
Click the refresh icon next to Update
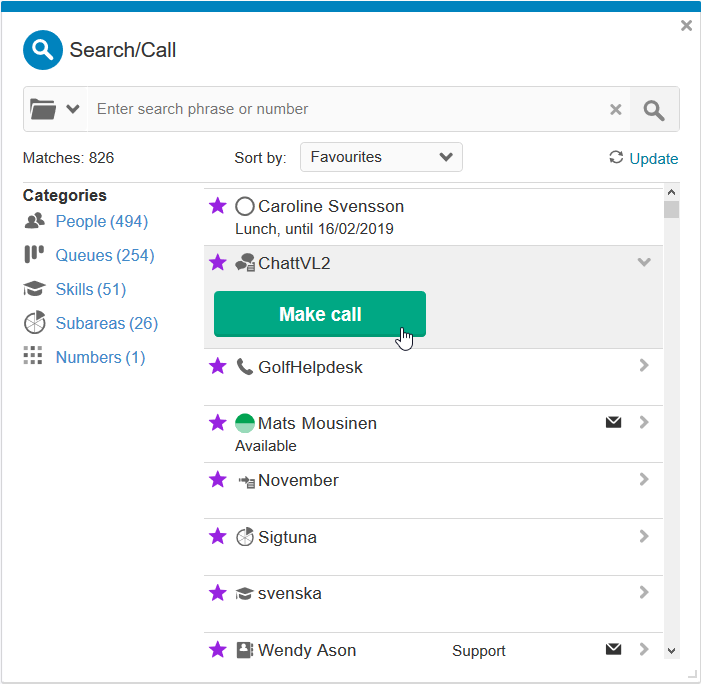(x=616, y=158)
